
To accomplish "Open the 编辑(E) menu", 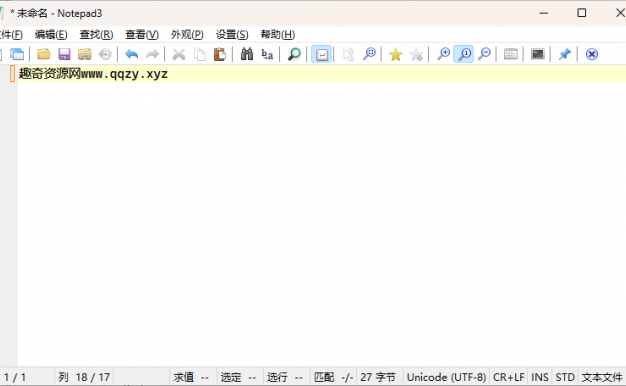I will (x=51, y=35).
